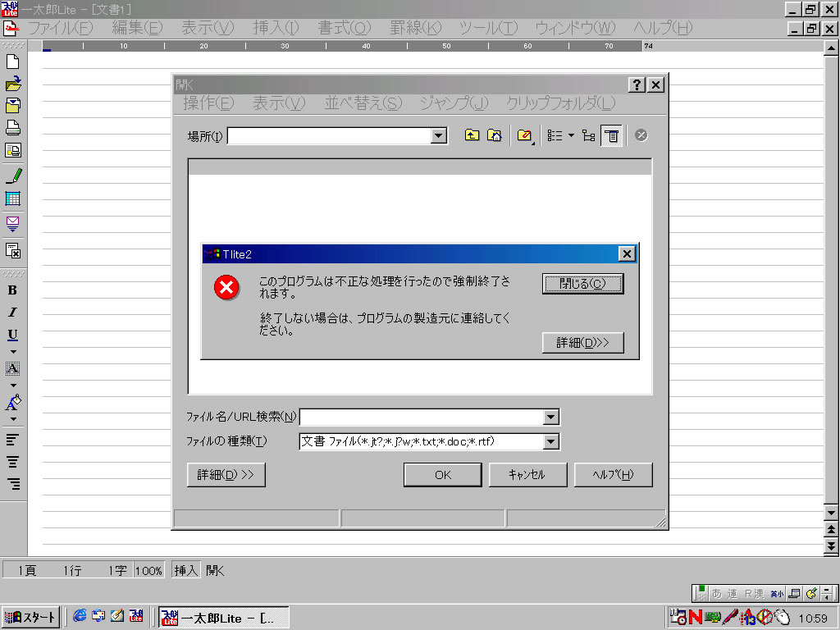Open ジャンプ(J) menu in open dialog
Viewport: 840px width, 630px height.
454,103
